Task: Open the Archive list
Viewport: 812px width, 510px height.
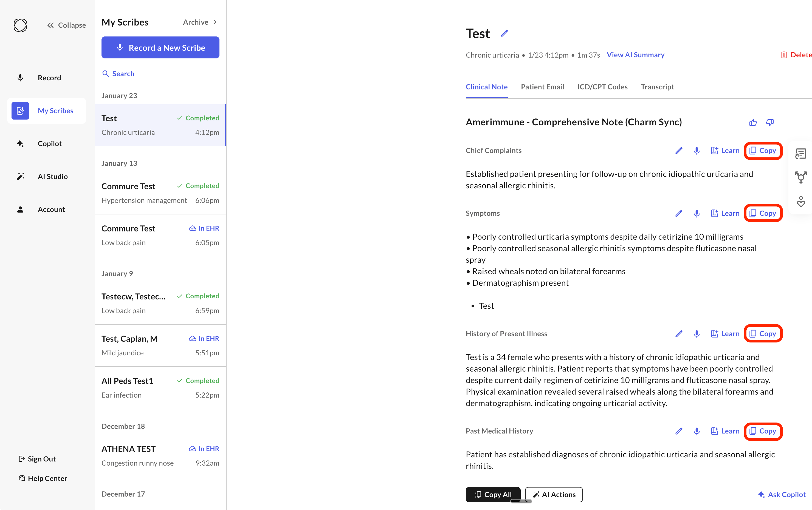Action: [200, 22]
